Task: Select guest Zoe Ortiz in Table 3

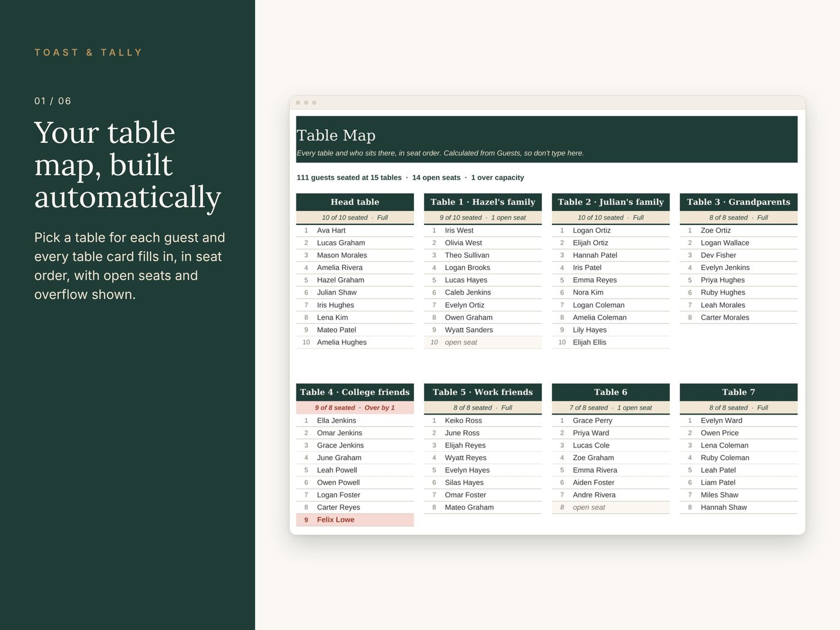Action: pyautogui.click(x=739, y=230)
